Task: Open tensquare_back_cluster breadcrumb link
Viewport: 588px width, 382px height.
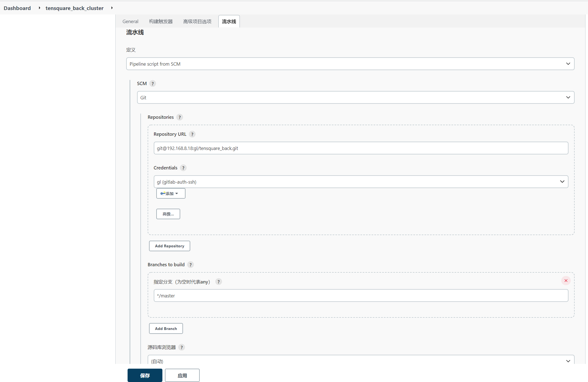Action: point(74,8)
